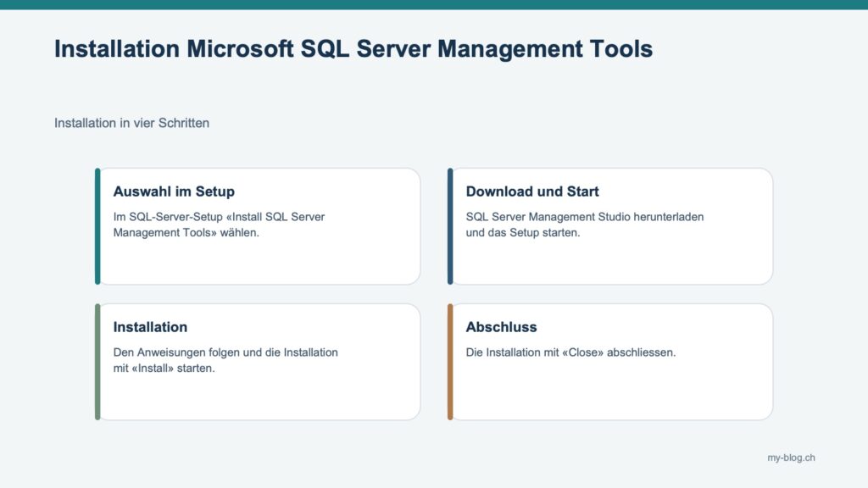Click the 'Auswahl im Setup' card heading
Image resolution: width=868 pixels, height=488 pixels.
click(174, 191)
